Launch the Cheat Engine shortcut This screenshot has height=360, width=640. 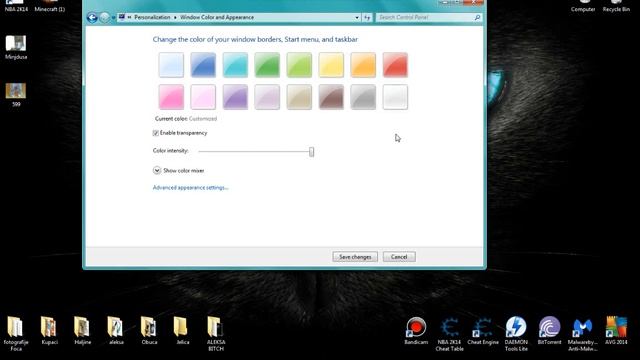point(483,331)
